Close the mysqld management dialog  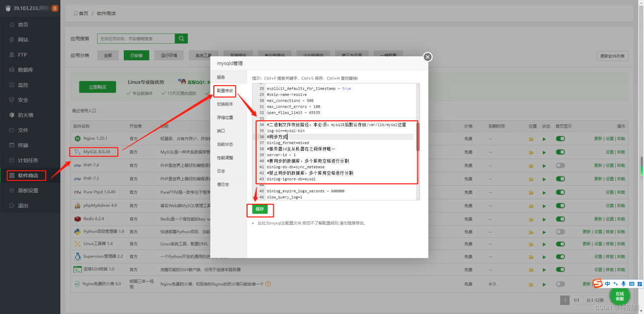pos(428,57)
